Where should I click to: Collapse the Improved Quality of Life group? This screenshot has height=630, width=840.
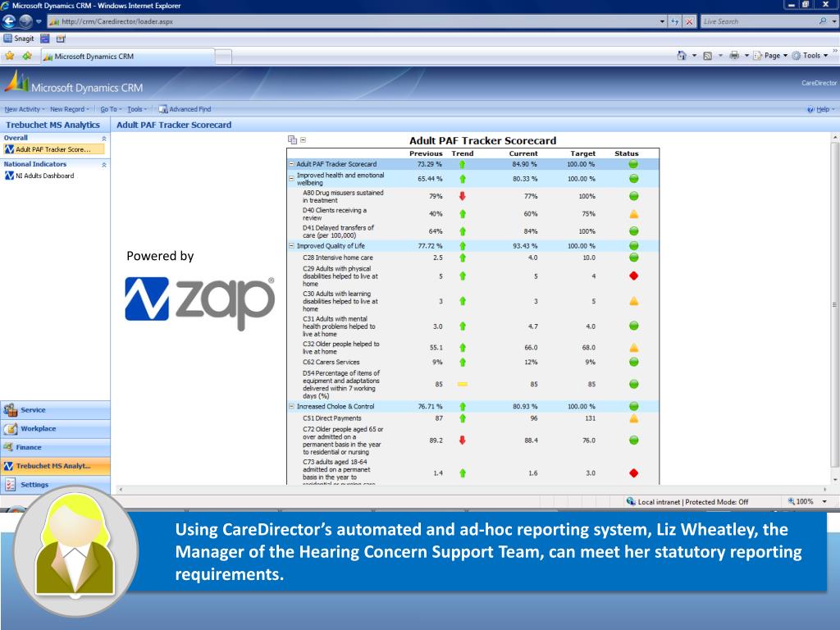tap(291, 246)
